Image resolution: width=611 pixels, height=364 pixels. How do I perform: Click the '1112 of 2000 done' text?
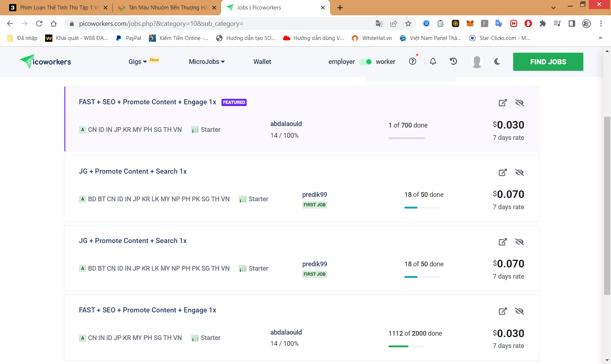click(x=415, y=333)
